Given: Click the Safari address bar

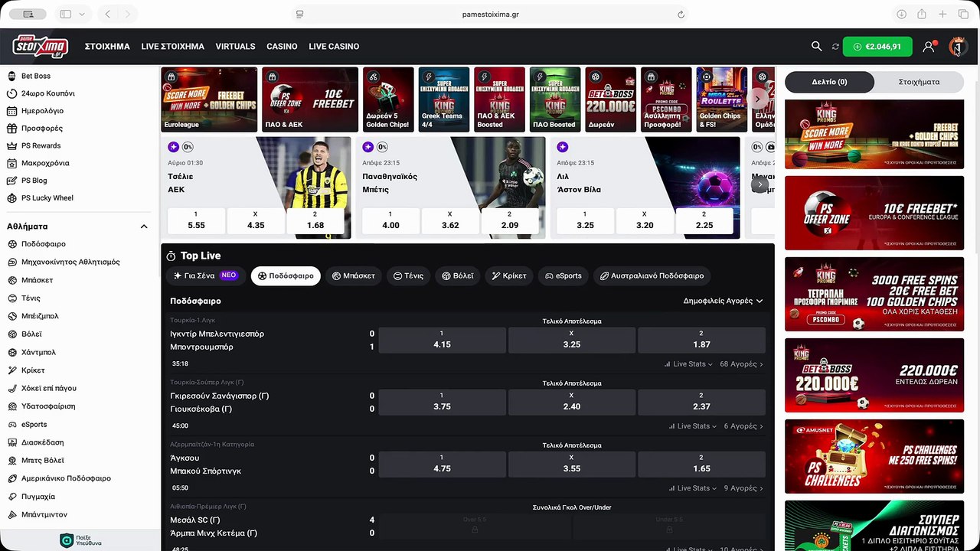Looking at the screenshot, I should [490, 14].
